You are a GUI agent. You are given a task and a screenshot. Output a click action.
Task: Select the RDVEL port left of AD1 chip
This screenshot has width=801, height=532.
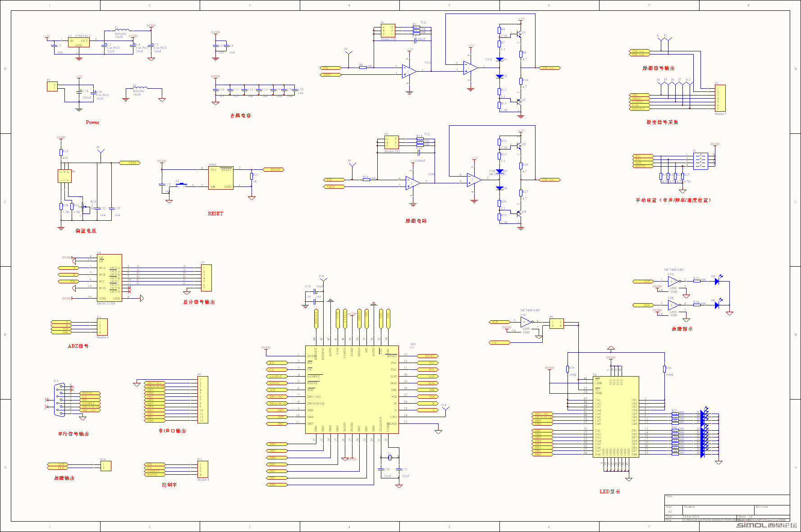click(277, 383)
